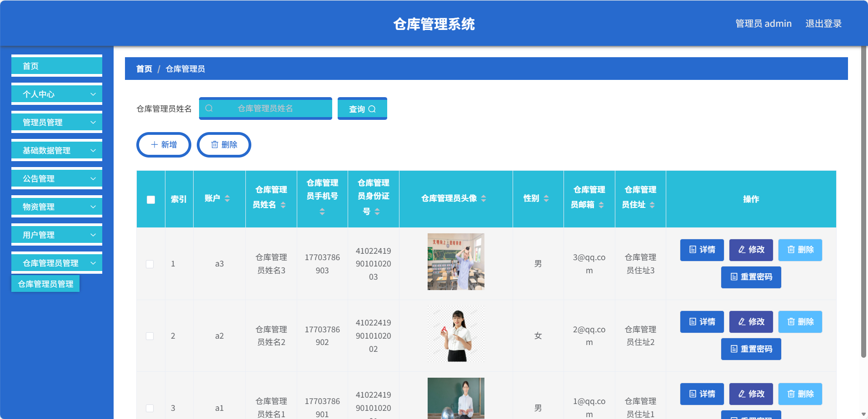Click the batch 删除 button above table
Image resolution: width=868 pixels, height=419 pixels.
(224, 145)
